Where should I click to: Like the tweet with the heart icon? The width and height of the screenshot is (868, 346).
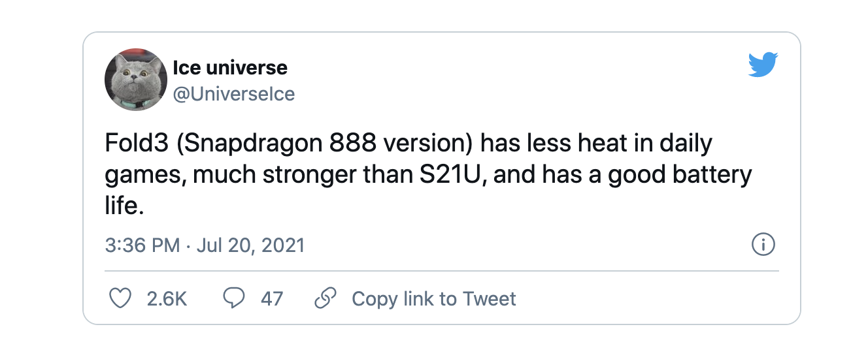(119, 299)
